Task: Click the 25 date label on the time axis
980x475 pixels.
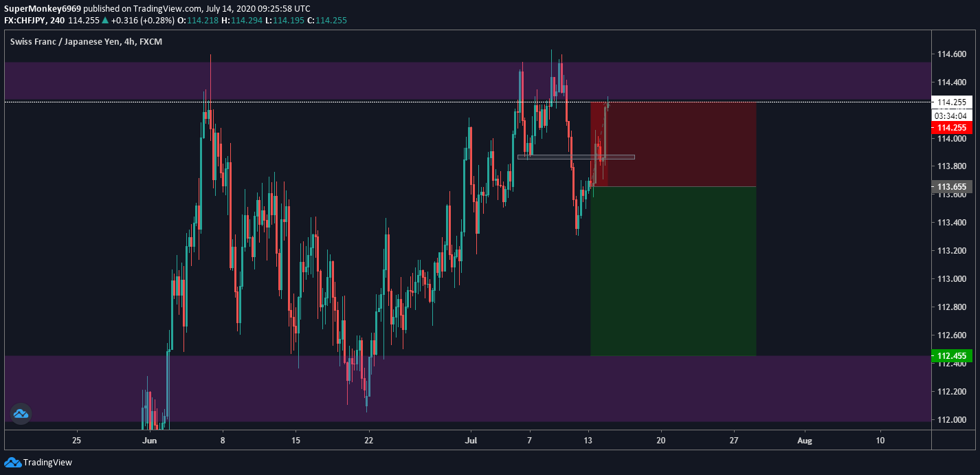Action: 76,440
